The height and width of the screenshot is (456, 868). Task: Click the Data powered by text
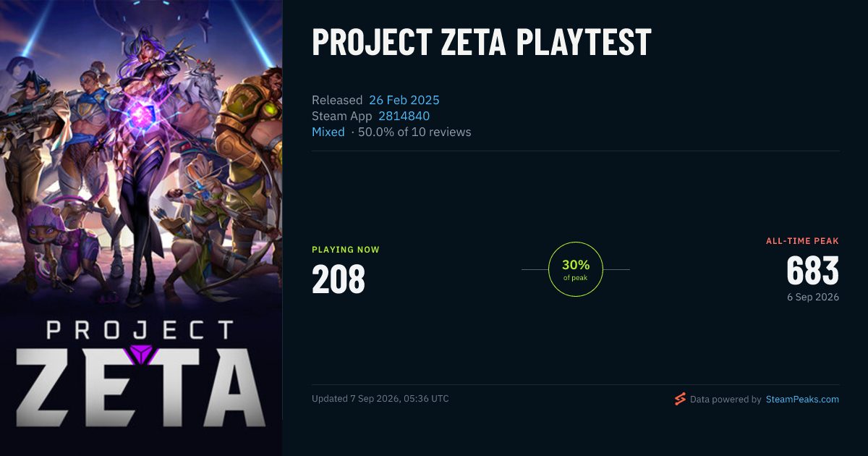pyautogui.click(x=726, y=399)
